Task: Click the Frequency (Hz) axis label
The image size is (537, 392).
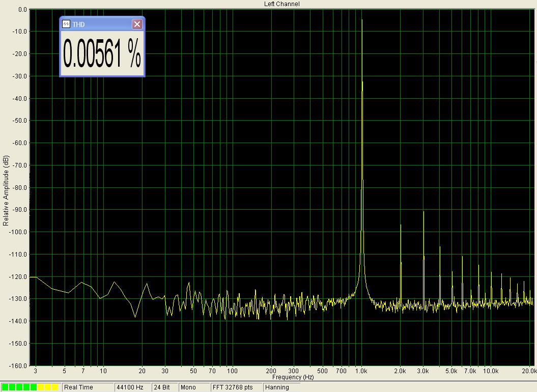Action: (x=293, y=377)
